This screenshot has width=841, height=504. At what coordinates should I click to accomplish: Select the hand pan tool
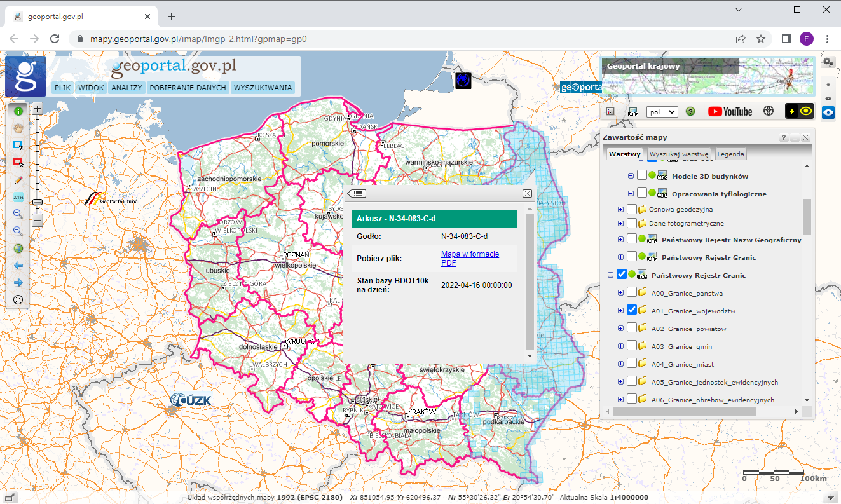point(18,128)
